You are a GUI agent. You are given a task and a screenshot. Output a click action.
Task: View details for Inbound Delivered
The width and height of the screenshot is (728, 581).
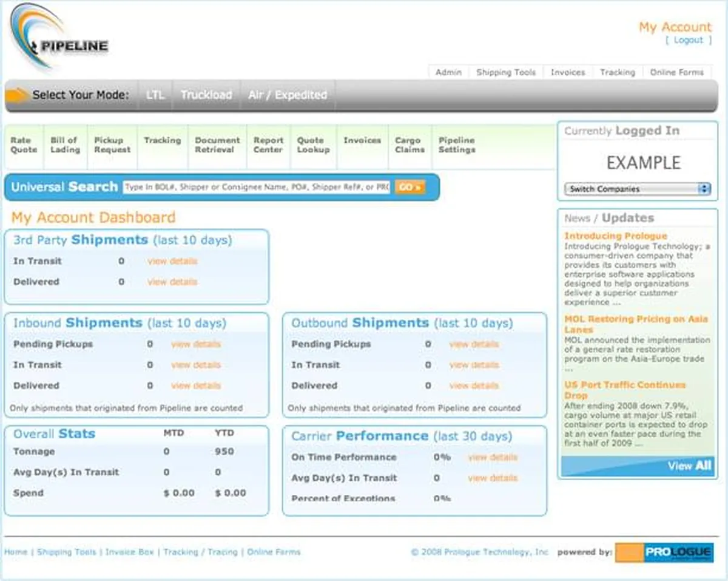point(196,386)
